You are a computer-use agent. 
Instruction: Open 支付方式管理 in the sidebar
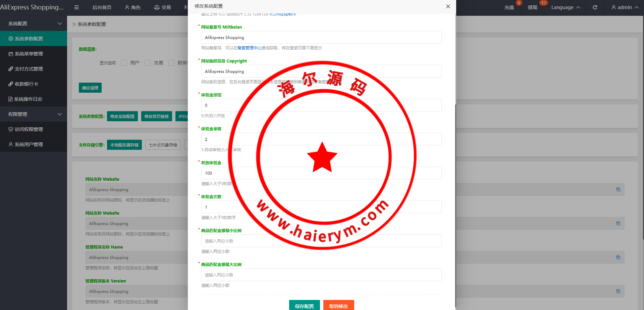pyautogui.click(x=29, y=69)
